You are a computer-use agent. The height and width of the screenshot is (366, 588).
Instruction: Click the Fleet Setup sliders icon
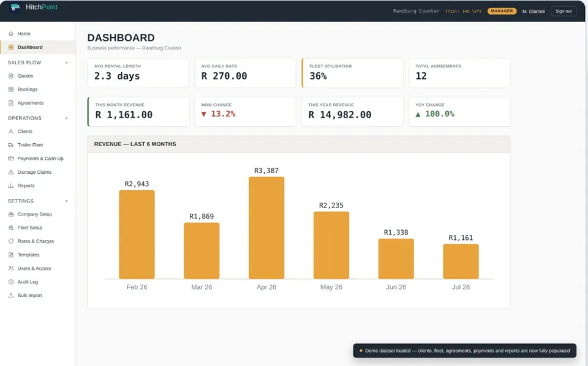11,228
